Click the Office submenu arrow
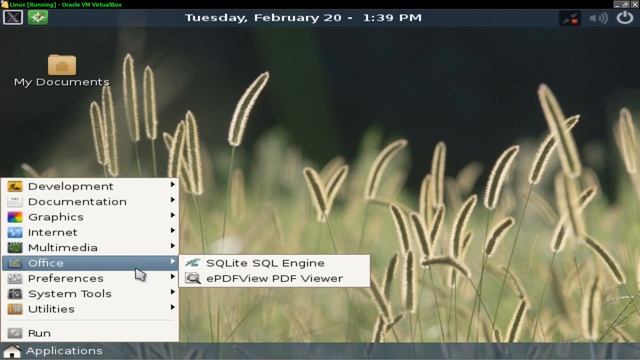Image resolution: width=640 pixels, height=360 pixels. click(x=173, y=261)
